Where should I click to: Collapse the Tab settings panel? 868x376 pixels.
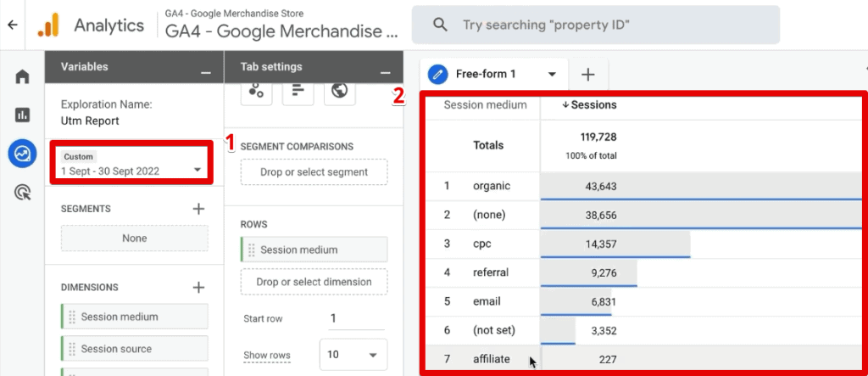pos(386,73)
